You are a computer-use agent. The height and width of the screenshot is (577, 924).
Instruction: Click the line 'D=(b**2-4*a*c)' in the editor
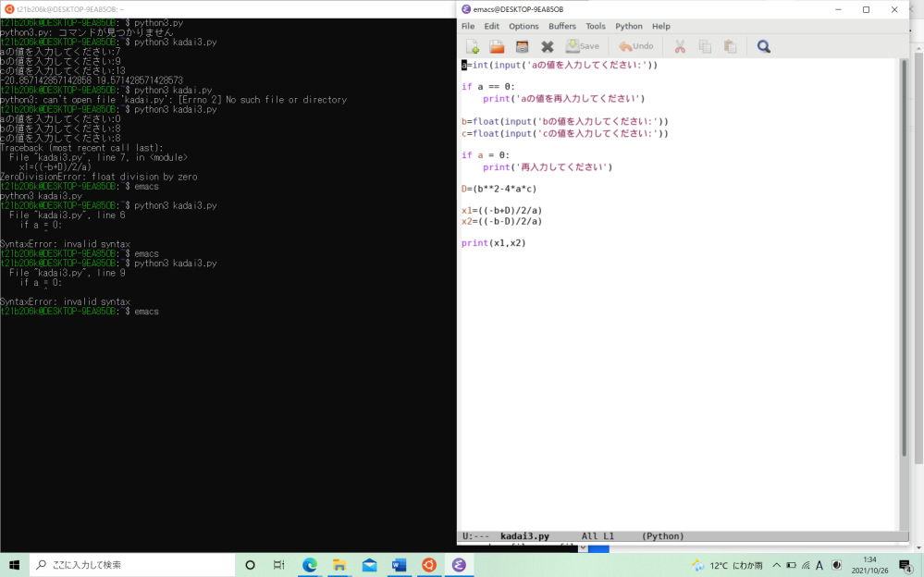pyautogui.click(x=499, y=190)
